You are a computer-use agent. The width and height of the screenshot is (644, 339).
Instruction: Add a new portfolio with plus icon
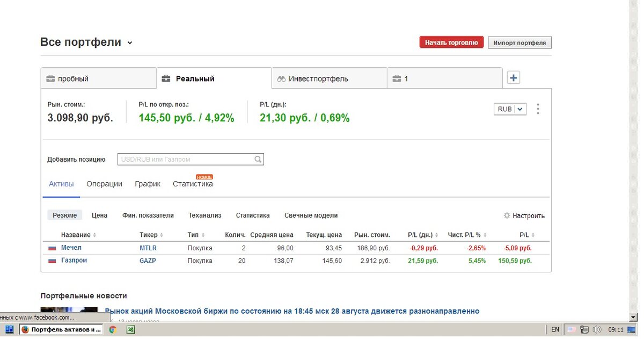coord(514,78)
